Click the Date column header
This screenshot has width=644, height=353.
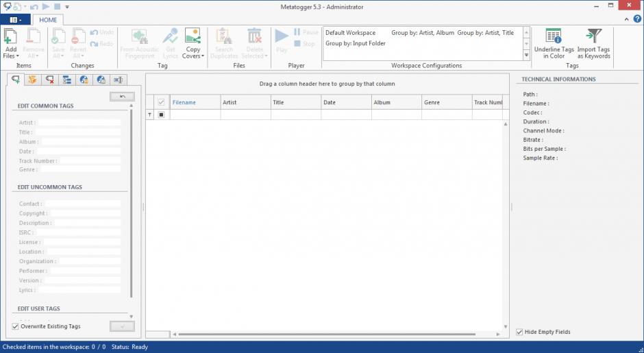pyautogui.click(x=346, y=102)
